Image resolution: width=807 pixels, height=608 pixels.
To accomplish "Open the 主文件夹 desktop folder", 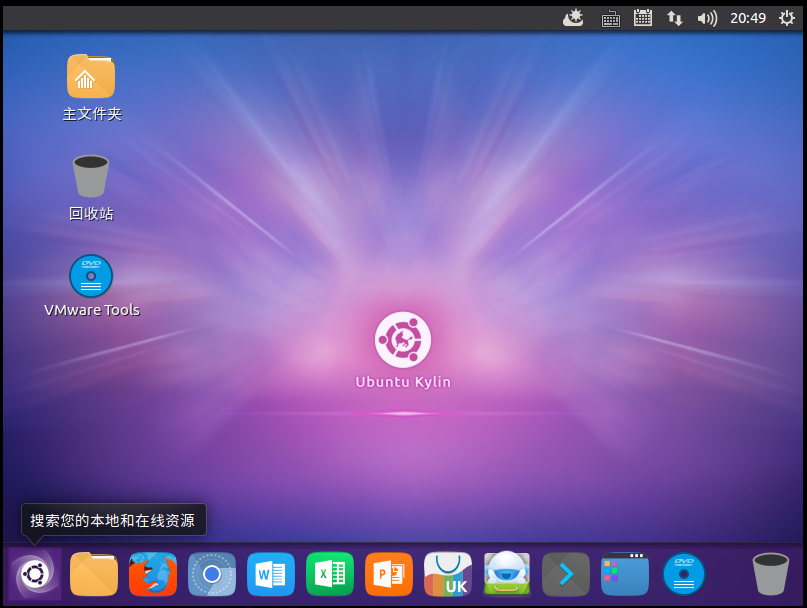I will click(x=91, y=76).
